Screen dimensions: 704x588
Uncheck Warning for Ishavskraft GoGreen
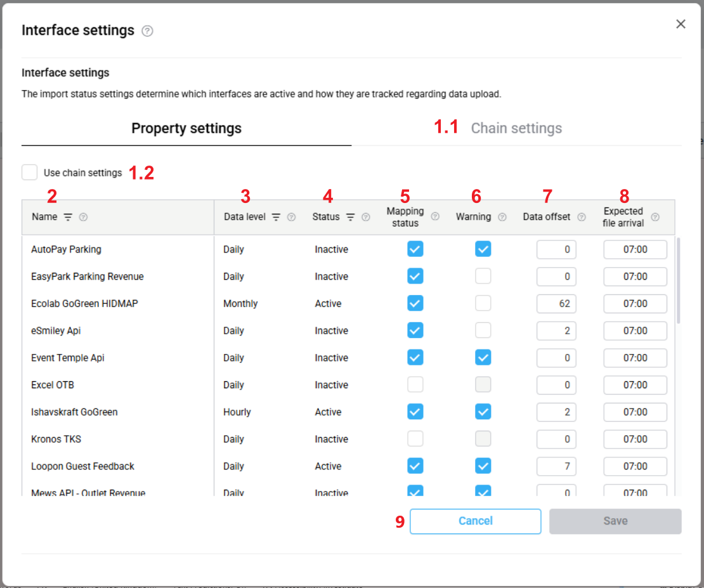(483, 412)
